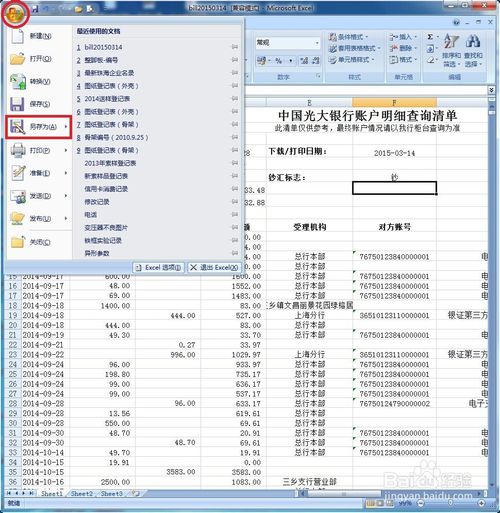Open the 发送(D) submenu
500x513 pixels.
pyautogui.click(x=38, y=196)
